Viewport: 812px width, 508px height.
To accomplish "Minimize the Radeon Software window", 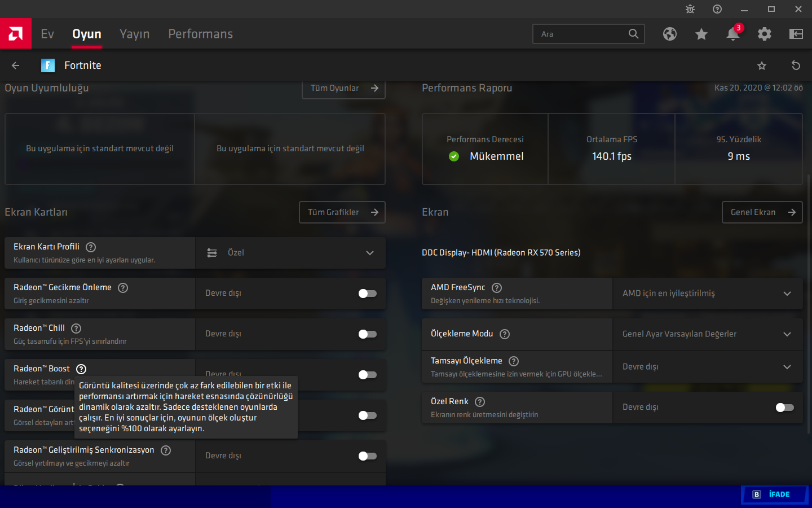I will coord(744,9).
